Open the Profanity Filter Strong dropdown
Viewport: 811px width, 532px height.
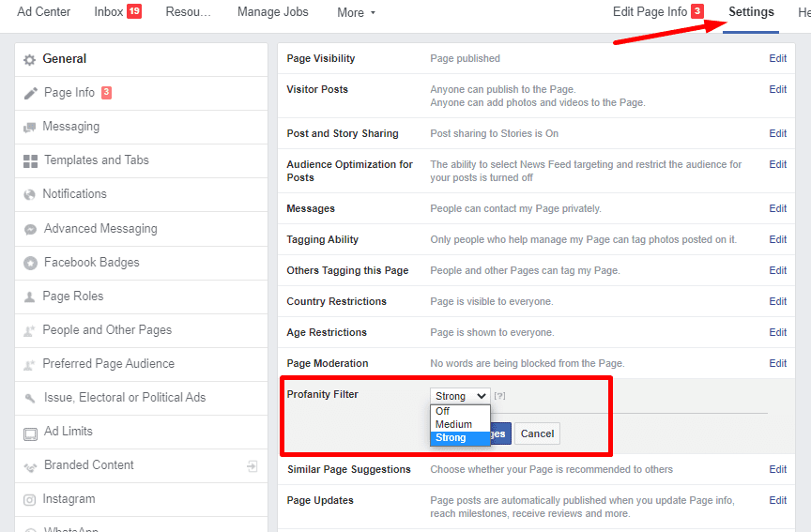point(460,396)
